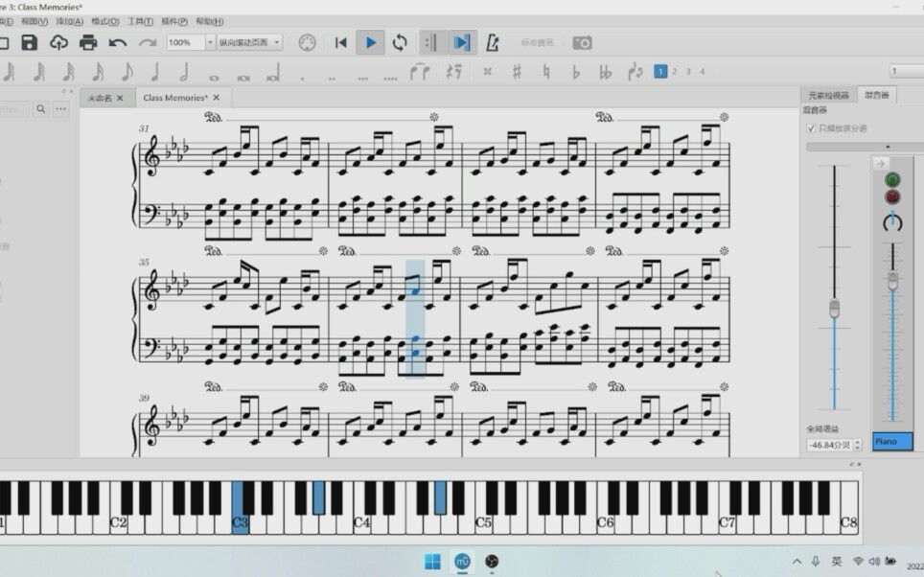
Task: Add a quadruple augmentation dot
Action: click(390, 78)
